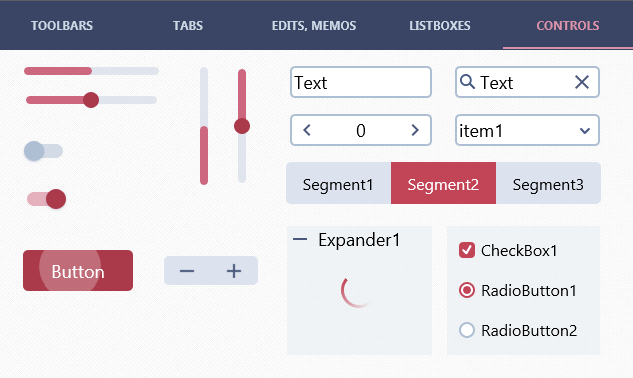Screen dimensions: 633x378
Task: Clear the search field with X icon
Action: pyautogui.click(x=582, y=82)
